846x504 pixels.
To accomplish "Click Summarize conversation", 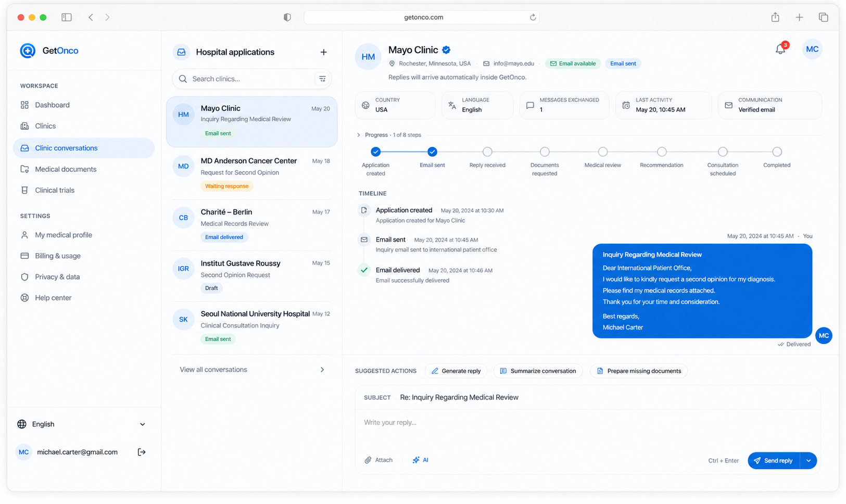I will point(538,371).
